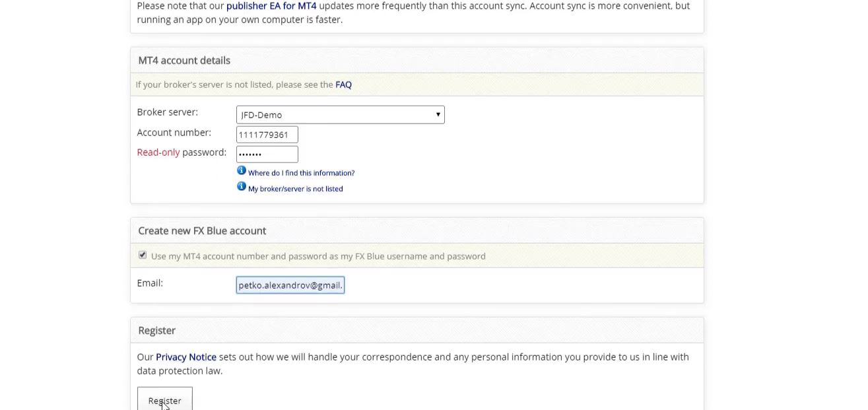868x410 pixels.
Task: Focus the Account number input field
Action: point(267,135)
